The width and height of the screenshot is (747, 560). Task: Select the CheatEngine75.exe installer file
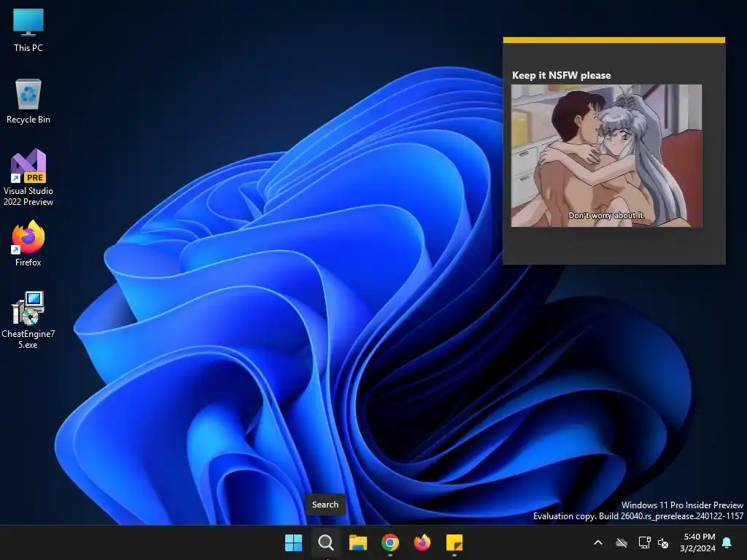pos(28,319)
